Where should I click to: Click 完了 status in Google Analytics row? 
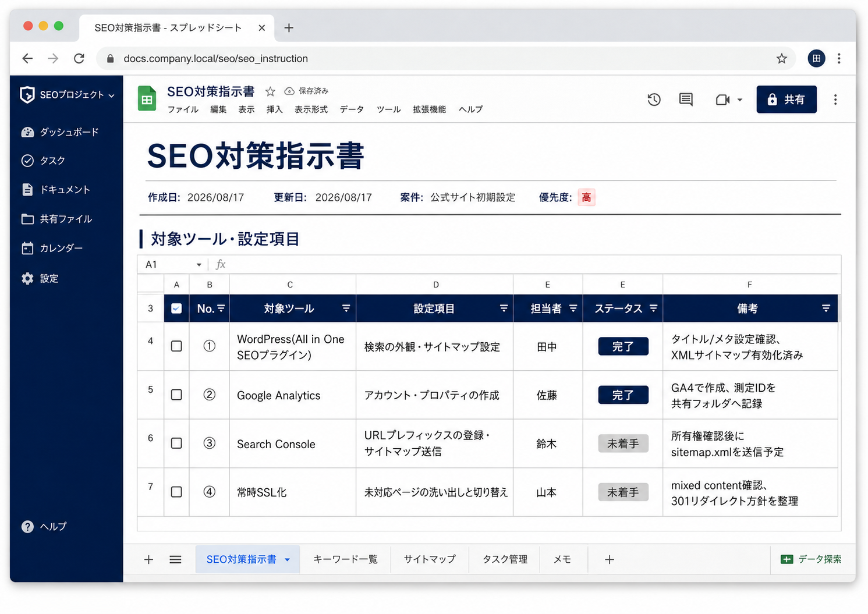pos(623,395)
